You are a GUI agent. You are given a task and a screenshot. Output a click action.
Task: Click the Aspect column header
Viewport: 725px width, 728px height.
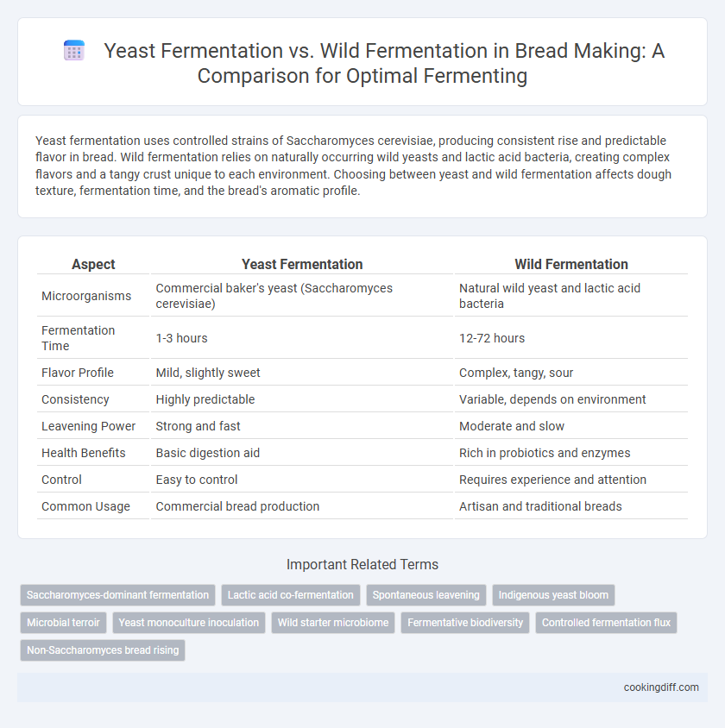pos(93,264)
